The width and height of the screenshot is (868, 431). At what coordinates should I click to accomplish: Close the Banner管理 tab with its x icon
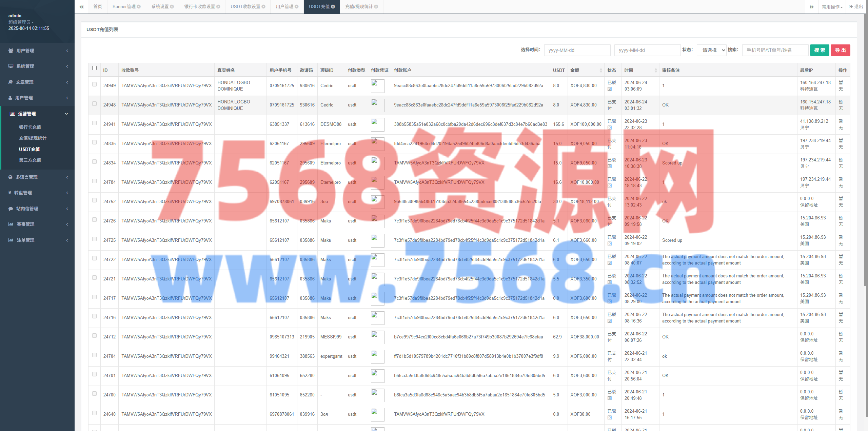click(x=139, y=6)
